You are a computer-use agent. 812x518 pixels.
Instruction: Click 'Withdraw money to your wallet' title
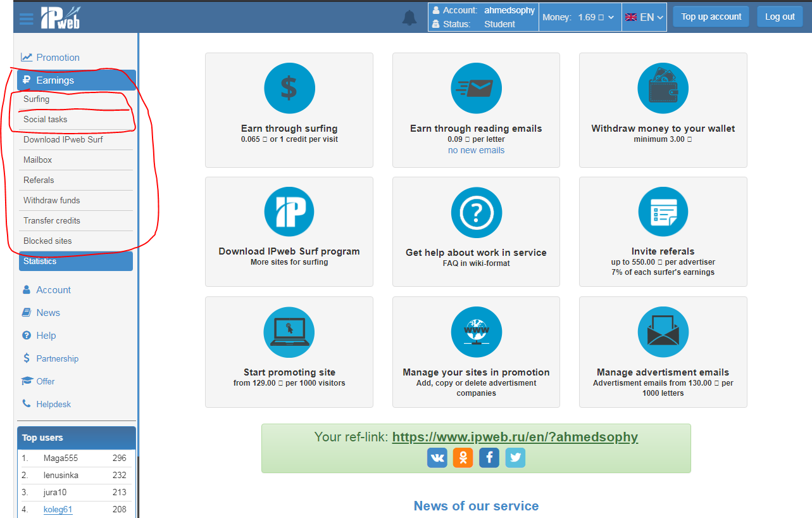pos(663,129)
